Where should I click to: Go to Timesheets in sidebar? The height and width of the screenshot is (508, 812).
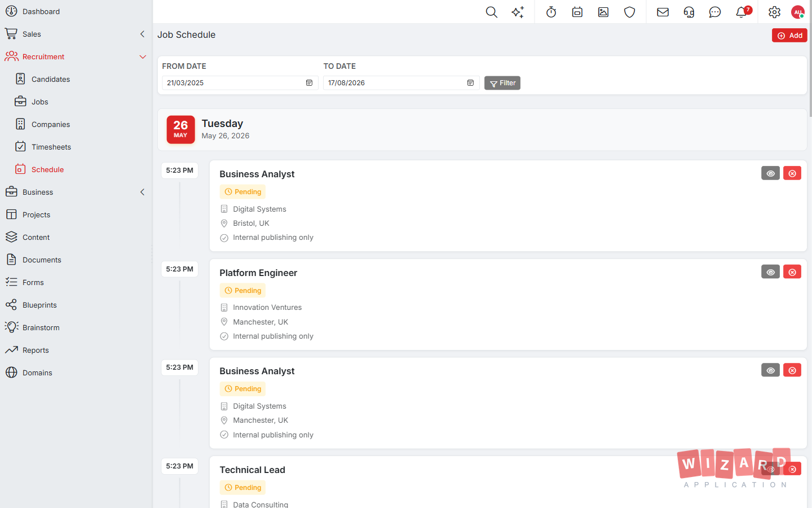[x=51, y=147]
